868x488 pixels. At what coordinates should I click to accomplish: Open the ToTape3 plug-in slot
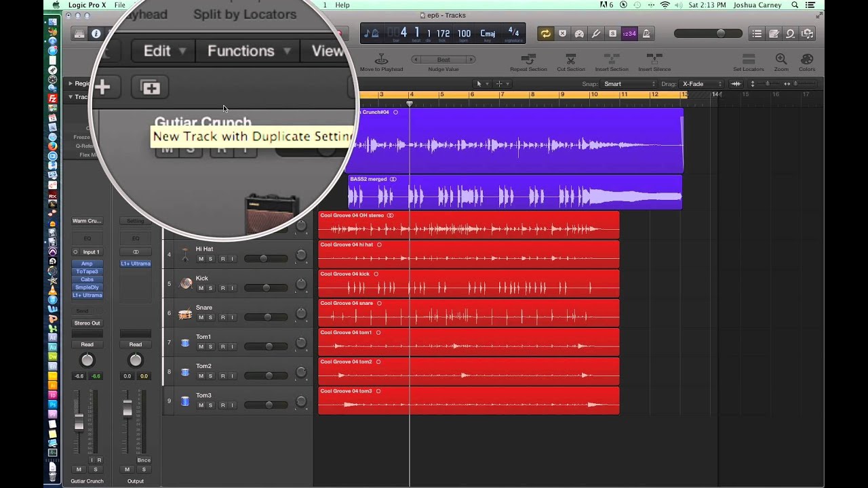pos(87,272)
